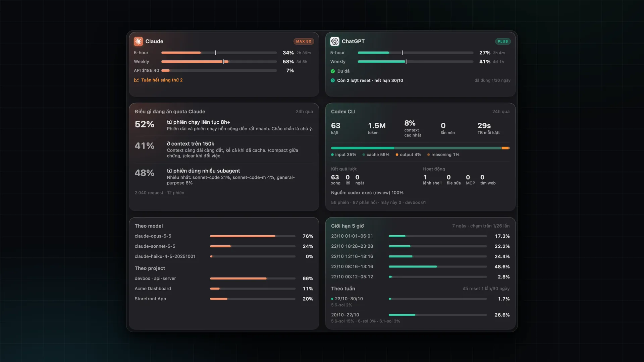Click the trend chart icon beside "Tuần hết sáng thứ 2"
Screen dimensions: 644x362
point(137,80)
